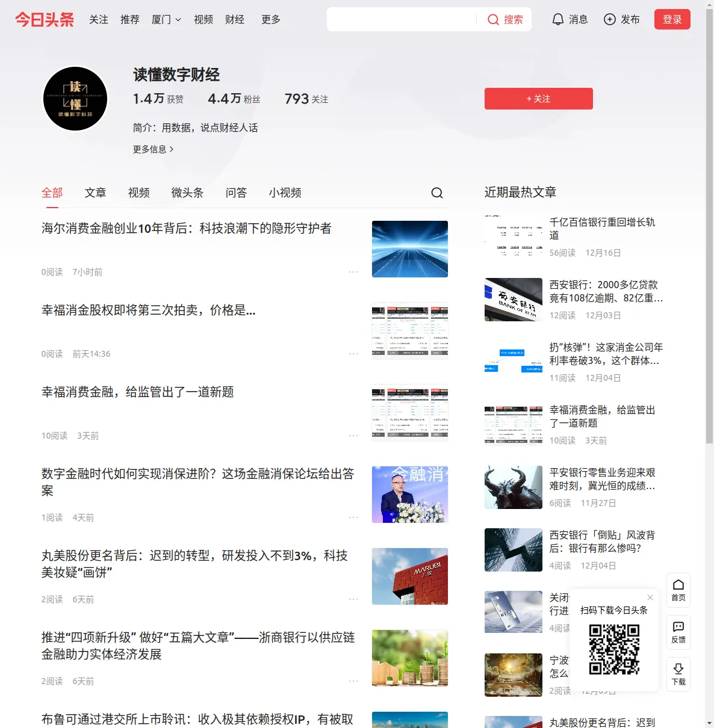The width and height of the screenshot is (714, 728).
Task: Expand 更多信息 profile details
Action: tap(154, 149)
